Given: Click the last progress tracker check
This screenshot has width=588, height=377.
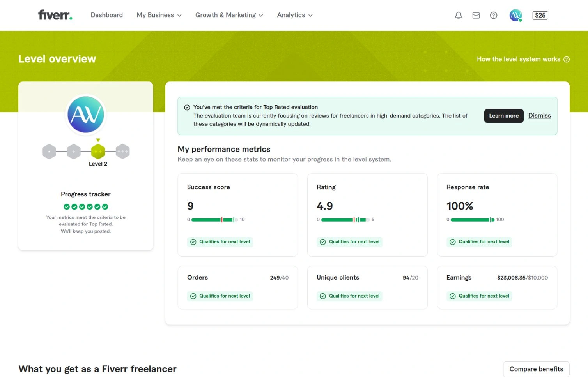Looking at the screenshot, I should (x=105, y=207).
